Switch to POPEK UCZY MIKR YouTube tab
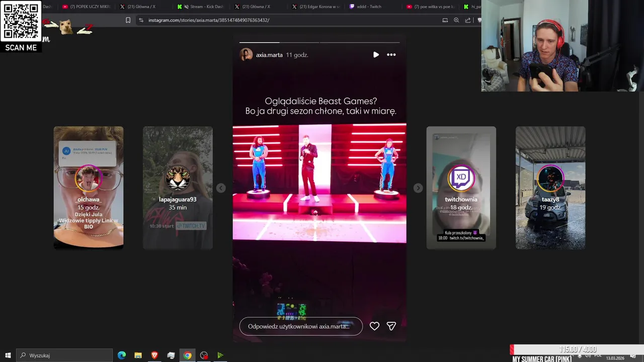 87,7
